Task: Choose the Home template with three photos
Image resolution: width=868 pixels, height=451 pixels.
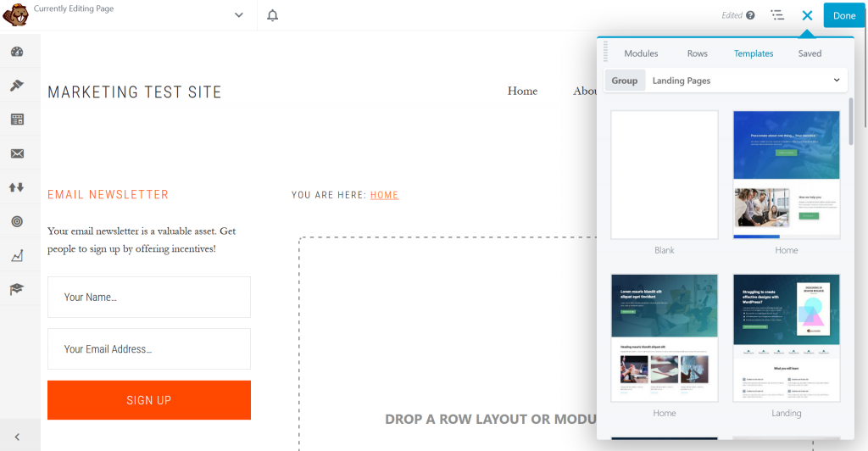Action: click(665, 337)
